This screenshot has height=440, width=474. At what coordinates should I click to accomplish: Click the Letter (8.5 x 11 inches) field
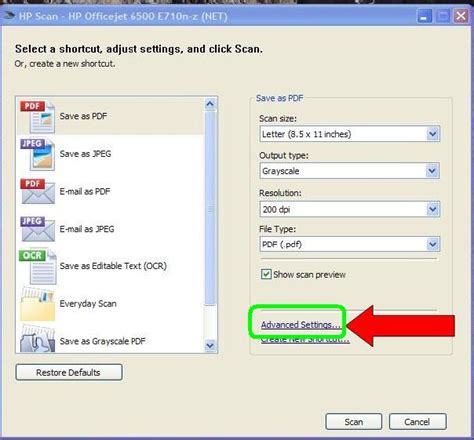(350, 134)
